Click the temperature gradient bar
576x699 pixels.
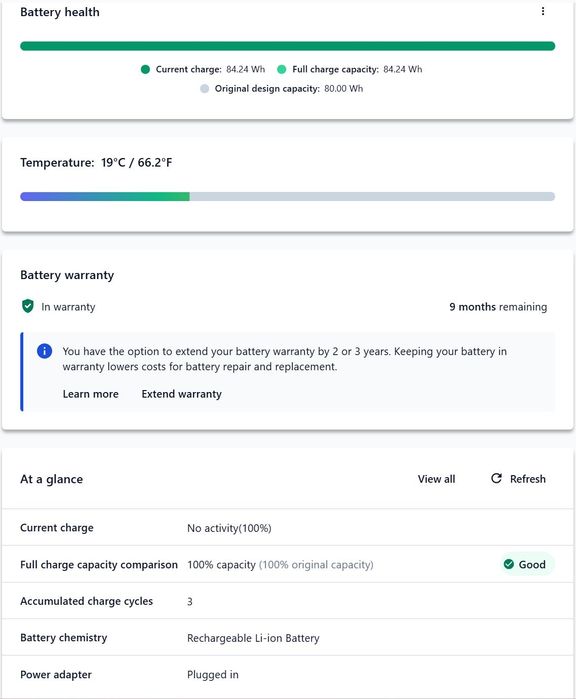coord(288,196)
